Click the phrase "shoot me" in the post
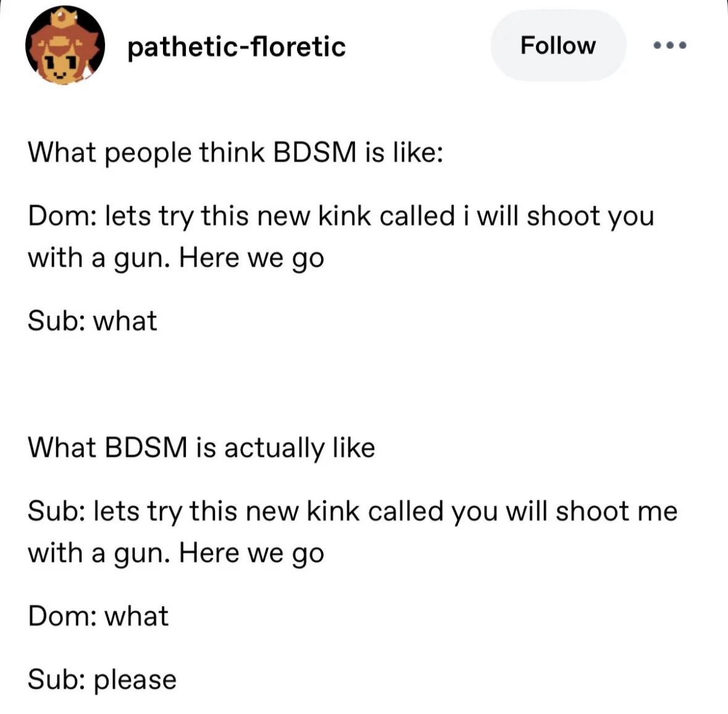The width and height of the screenshot is (728, 714). click(616, 511)
